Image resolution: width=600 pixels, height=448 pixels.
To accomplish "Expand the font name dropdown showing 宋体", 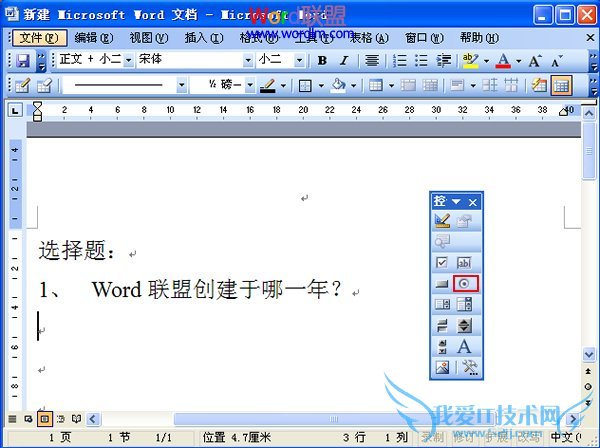I will tap(247, 61).
